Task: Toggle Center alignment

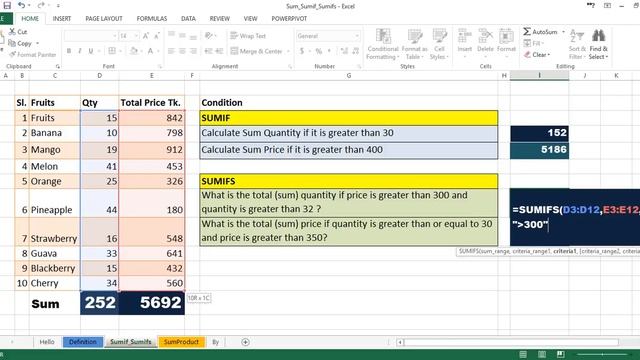Action: pos(182,51)
